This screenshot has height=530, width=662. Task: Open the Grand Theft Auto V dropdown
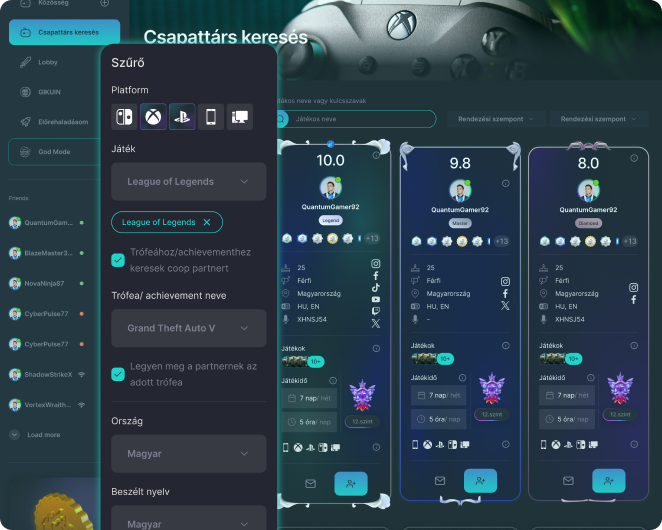pyautogui.click(x=188, y=328)
